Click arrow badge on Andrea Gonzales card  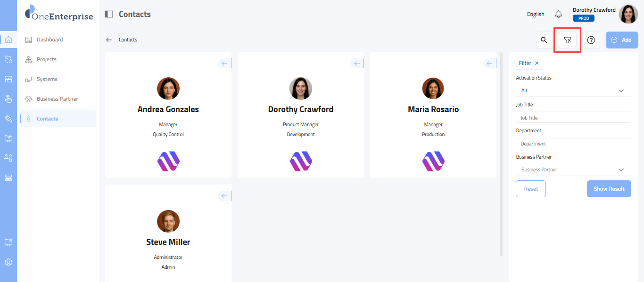click(x=224, y=64)
